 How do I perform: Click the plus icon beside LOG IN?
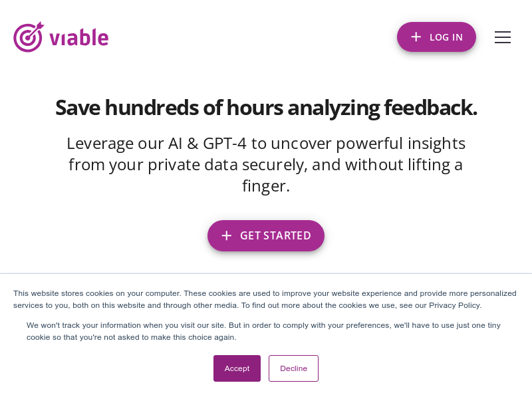click(x=416, y=37)
